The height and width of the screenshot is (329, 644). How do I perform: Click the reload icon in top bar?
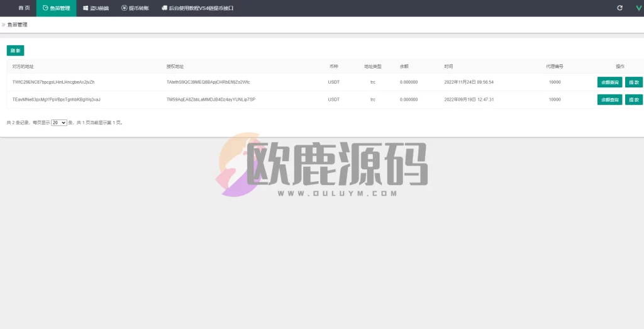[x=619, y=8]
